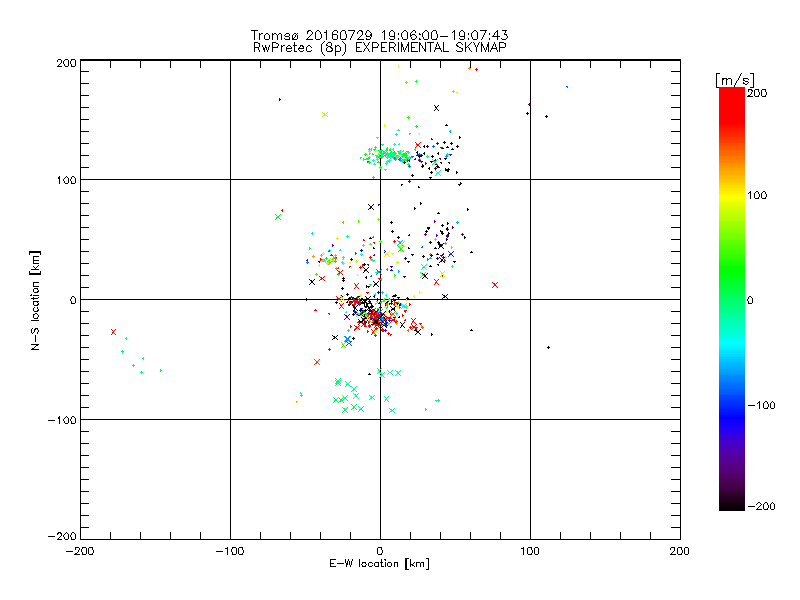Click the colorbar tick label "200"

click(x=757, y=93)
